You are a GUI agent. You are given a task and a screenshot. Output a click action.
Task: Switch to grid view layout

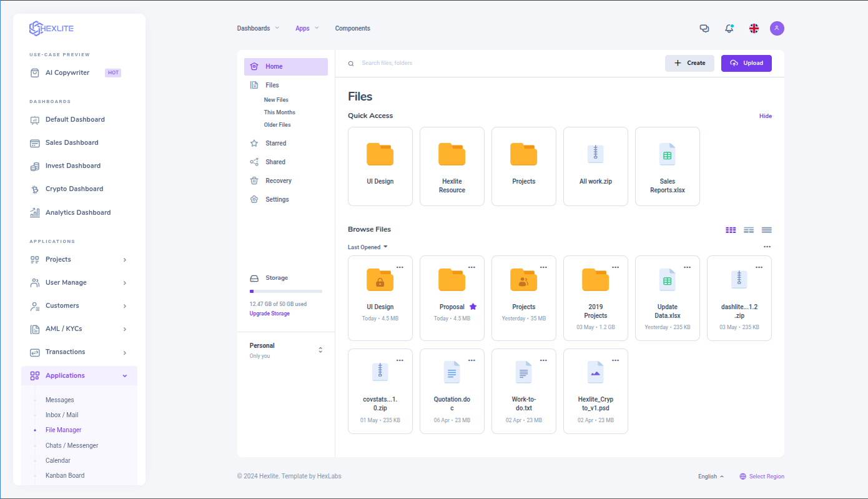pyautogui.click(x=731, y=230)
